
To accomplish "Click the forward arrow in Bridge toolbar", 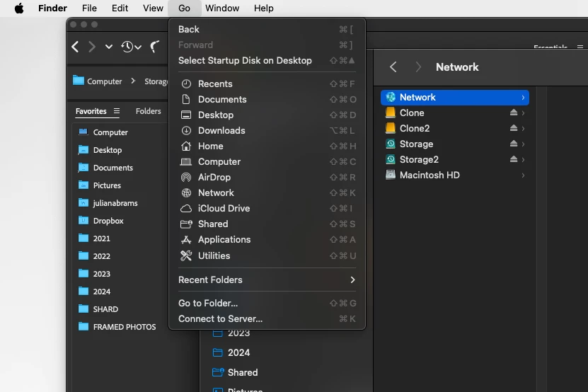I will (92, 47).
